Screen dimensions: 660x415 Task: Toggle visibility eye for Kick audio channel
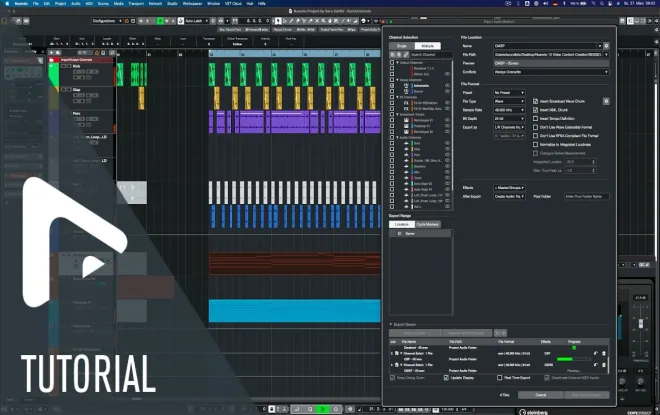447,143
